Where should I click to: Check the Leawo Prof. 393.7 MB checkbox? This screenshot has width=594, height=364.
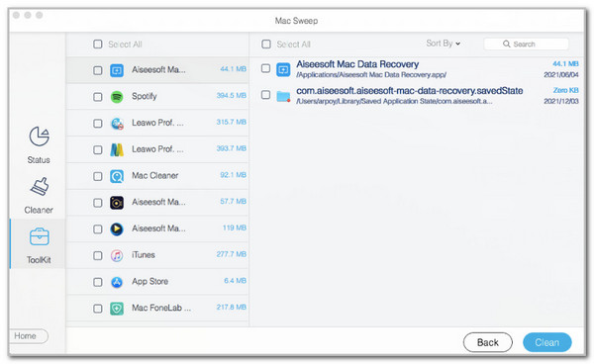tap(98, 149)
